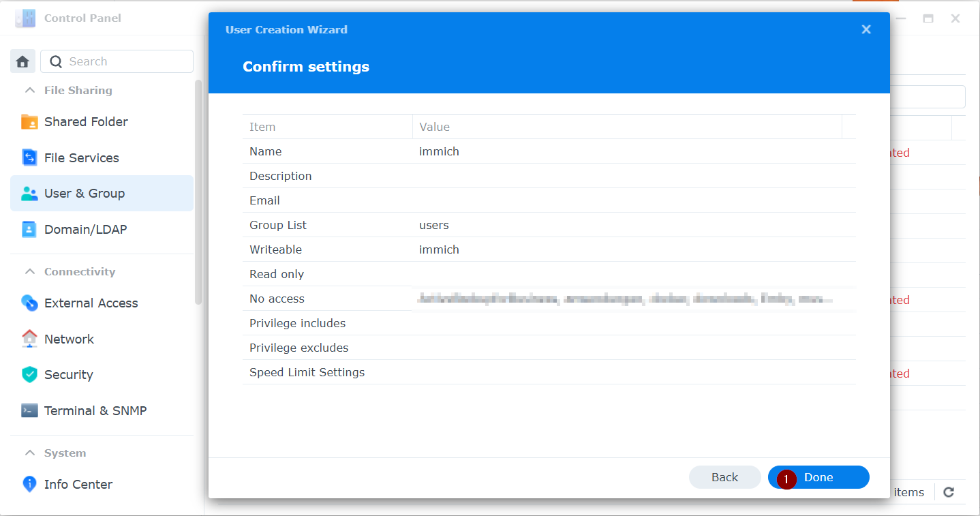
Task: Click the Privilege includes row label
Action: (297, 323)
